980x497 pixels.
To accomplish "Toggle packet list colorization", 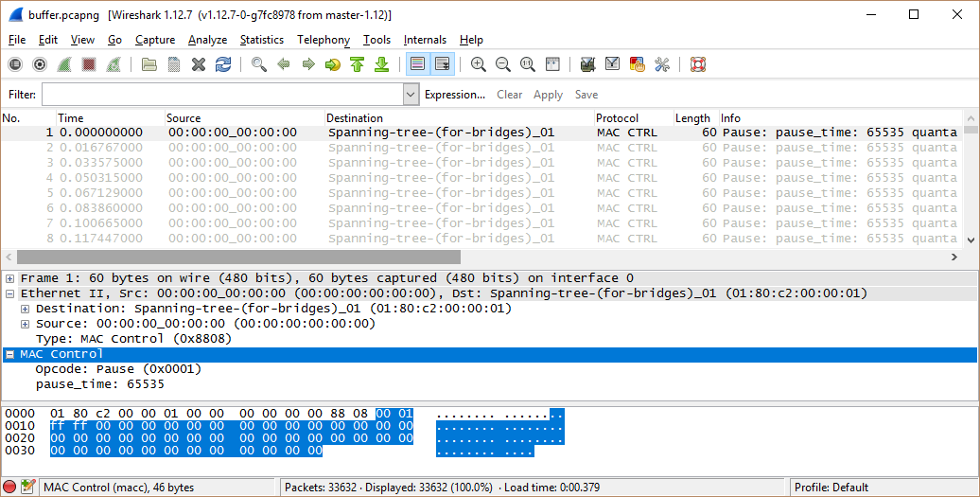I will click(417, 64).
